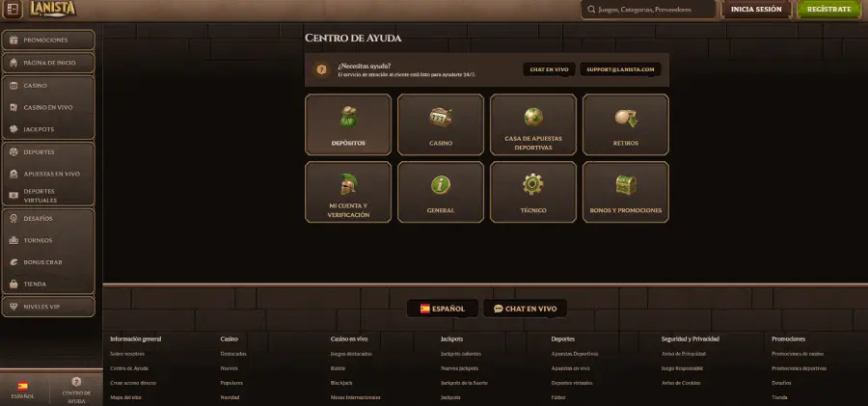The width and height of the screenshot is (868, 406).
Task: Click the medal icon beside Desafíos
Action: coord(14,219)
